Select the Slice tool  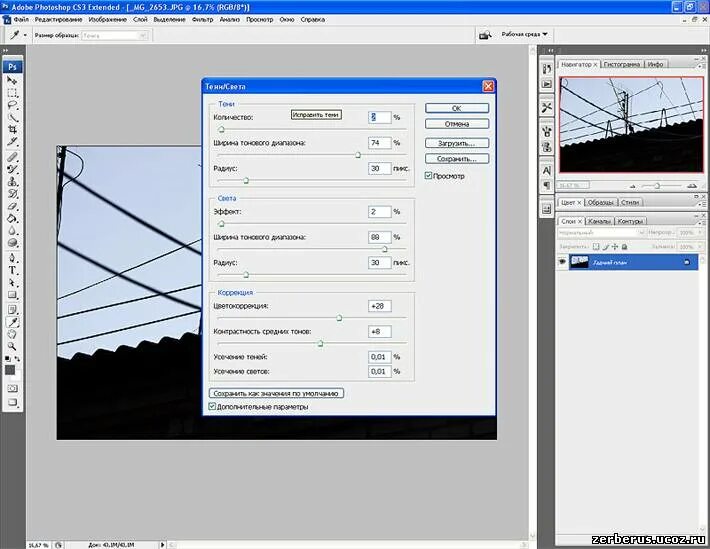tap(12, 142)
